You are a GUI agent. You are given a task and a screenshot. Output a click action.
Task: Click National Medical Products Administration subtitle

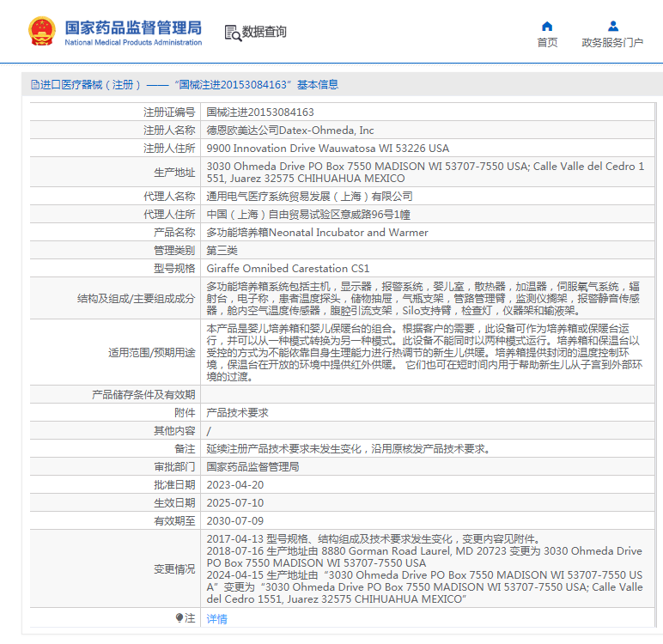click(x=133, y=42)
